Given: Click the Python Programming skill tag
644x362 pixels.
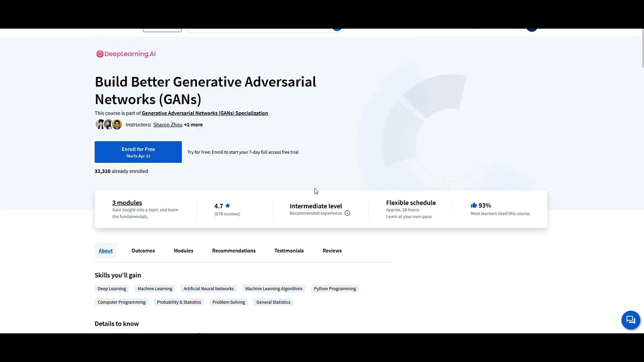Looking at the screenshot, I should (x=335, y=289).
